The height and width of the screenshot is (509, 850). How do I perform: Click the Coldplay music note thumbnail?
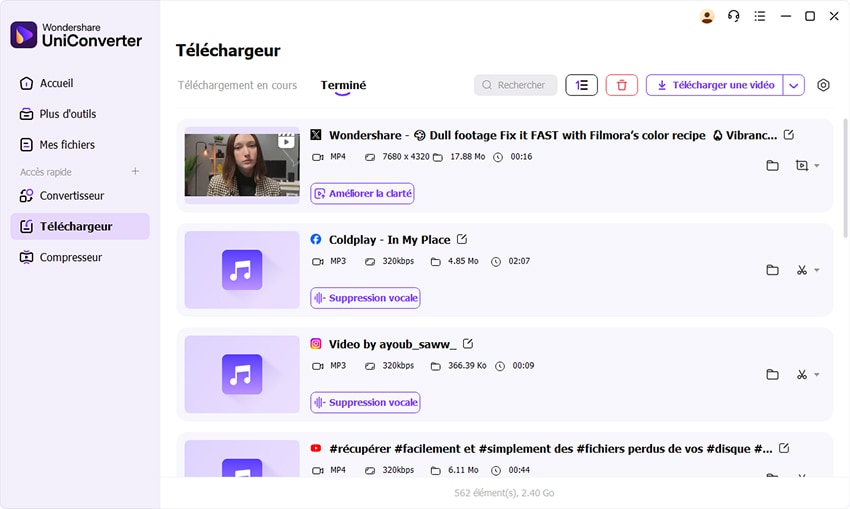pos(242,270)
